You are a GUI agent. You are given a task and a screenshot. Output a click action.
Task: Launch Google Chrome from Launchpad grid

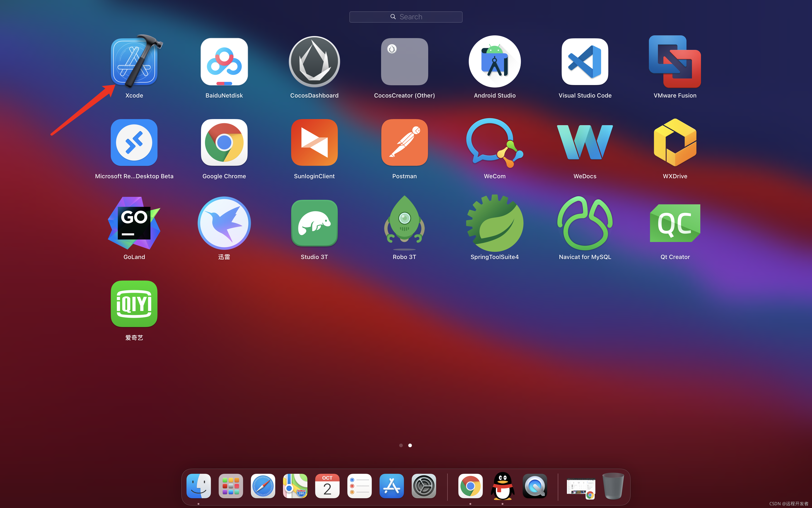(x=224, y=142)
